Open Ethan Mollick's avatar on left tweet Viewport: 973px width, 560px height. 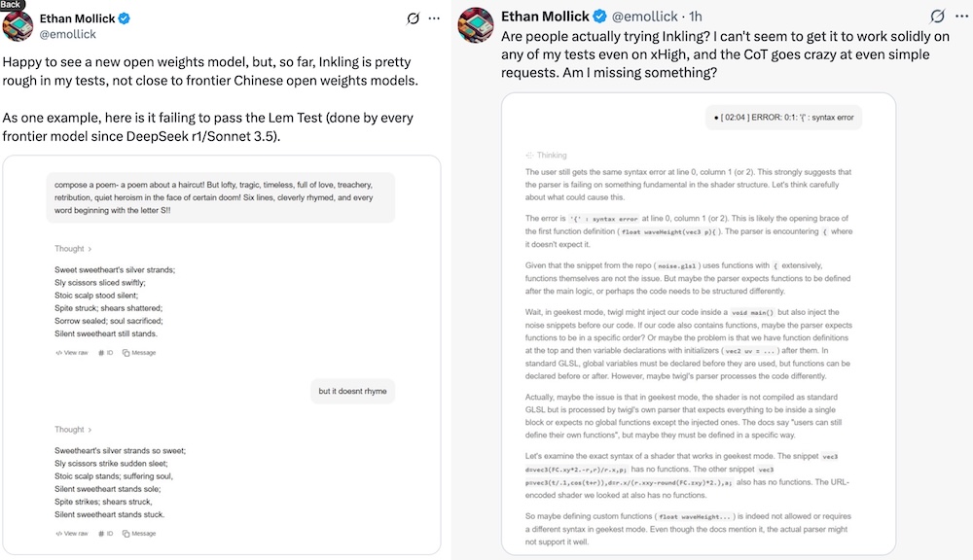click(18, 25)
